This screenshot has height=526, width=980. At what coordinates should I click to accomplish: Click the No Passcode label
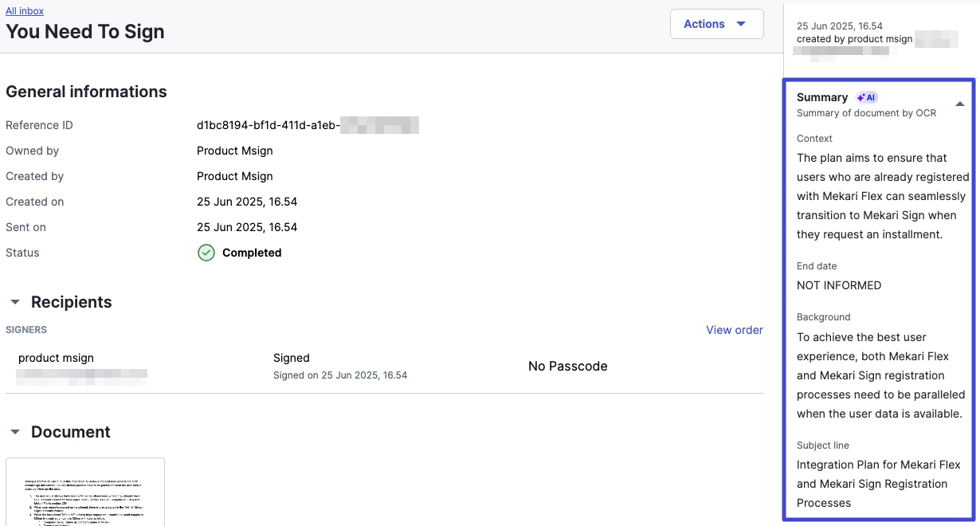pyautogui.click(x=567, y=367)
